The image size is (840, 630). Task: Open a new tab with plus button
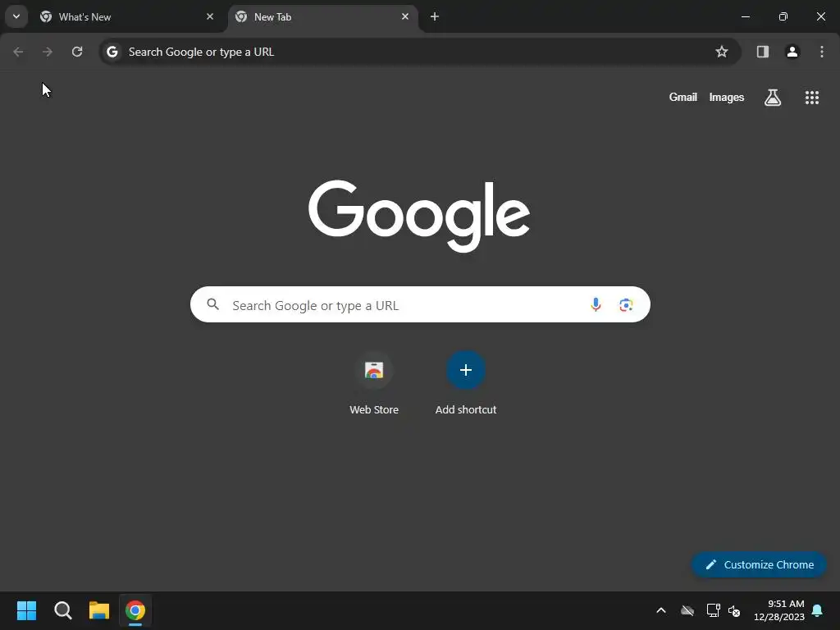click(x=435, y=16)
